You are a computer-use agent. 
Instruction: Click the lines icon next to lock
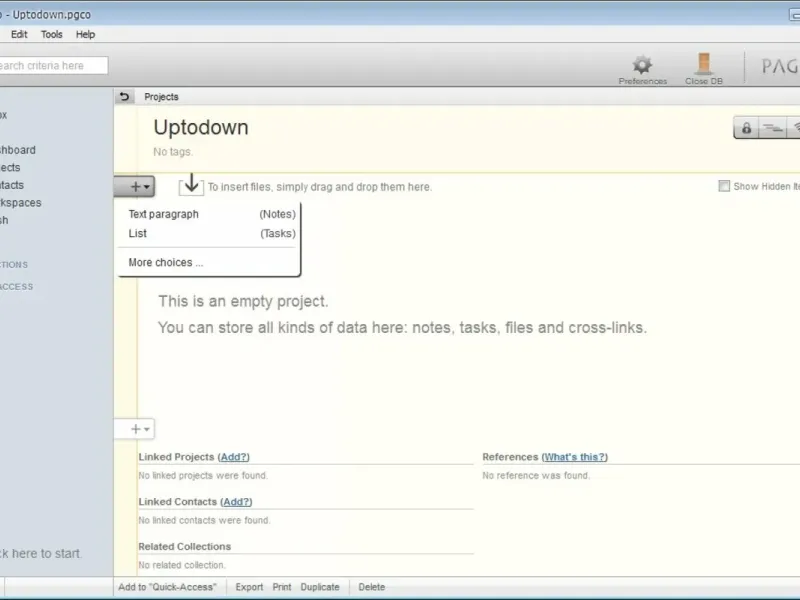click(x=772, y=128)
